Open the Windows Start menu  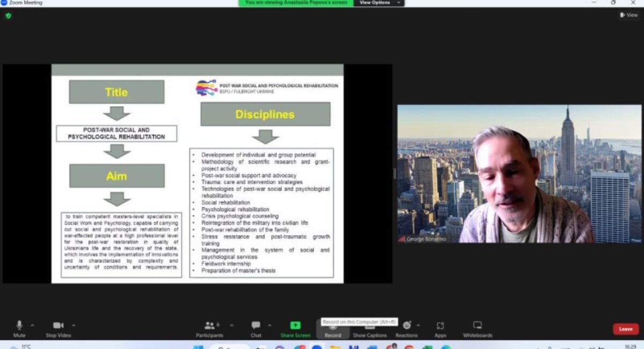(198, 347)
